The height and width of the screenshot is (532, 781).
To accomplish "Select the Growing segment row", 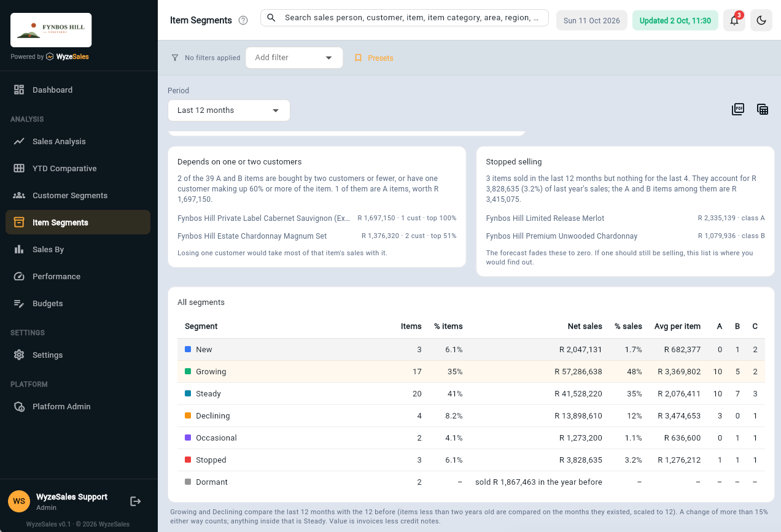I will (x=471, y=372).
